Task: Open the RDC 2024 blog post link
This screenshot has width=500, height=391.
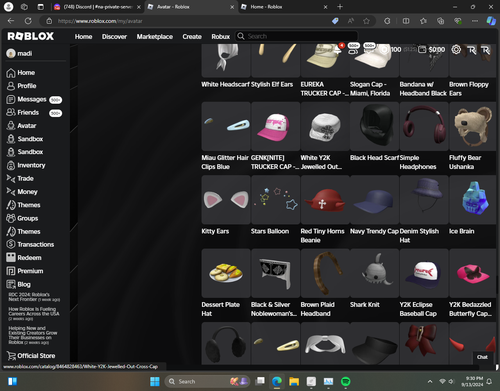Action: click(34, 297)
